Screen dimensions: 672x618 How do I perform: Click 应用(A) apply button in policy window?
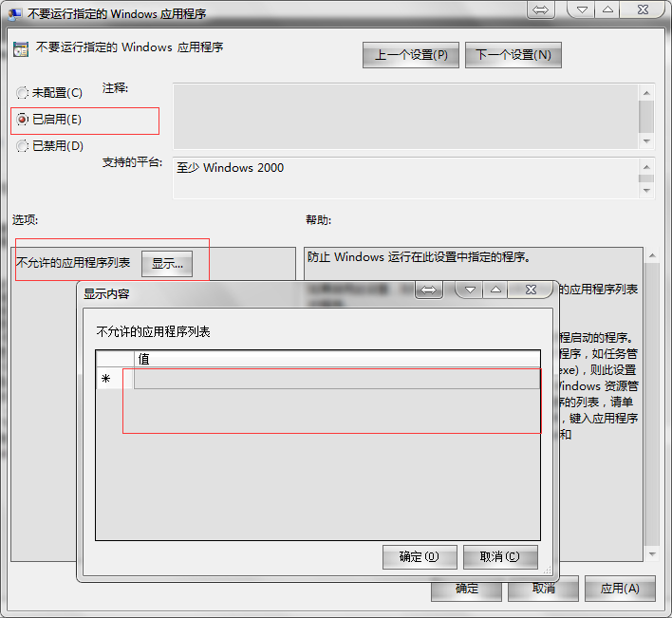pos(620,589)
